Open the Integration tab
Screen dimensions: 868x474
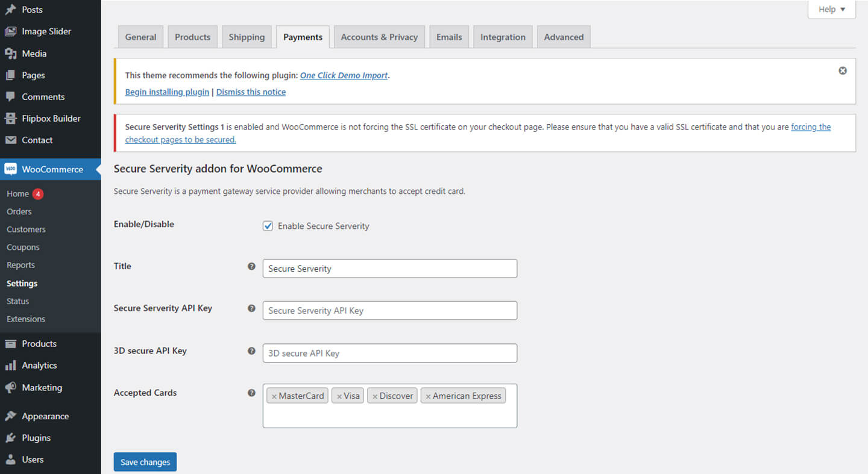tap(503, 37)
